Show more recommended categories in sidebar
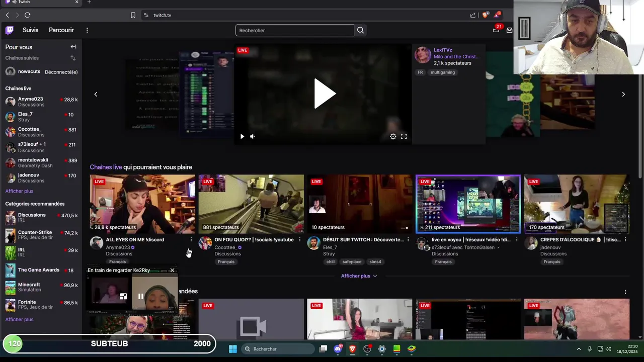The width and height of the screenshot is (644, 362). 19,319
